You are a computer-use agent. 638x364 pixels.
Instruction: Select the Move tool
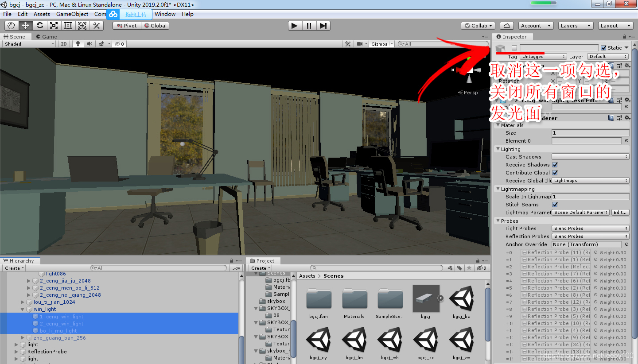click(x=25, y=26)
